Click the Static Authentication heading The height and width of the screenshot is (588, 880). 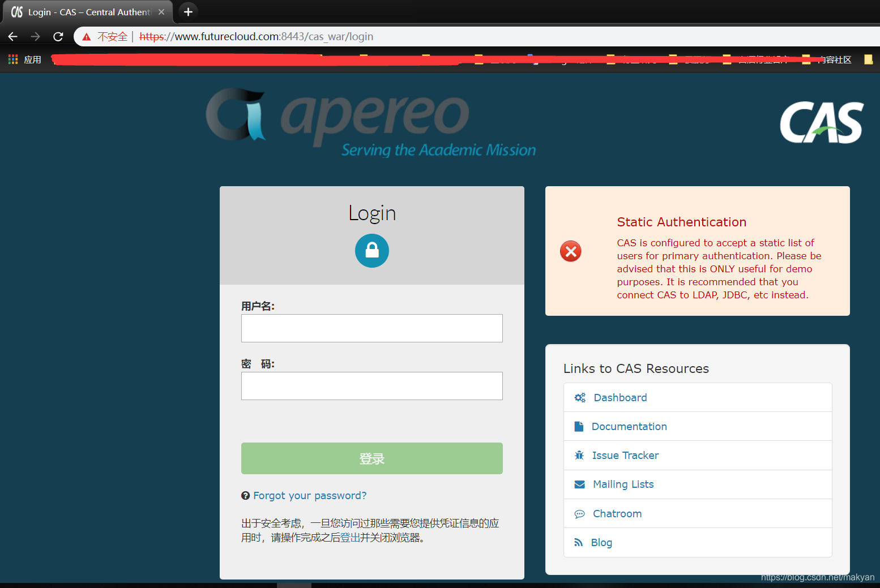682,222
